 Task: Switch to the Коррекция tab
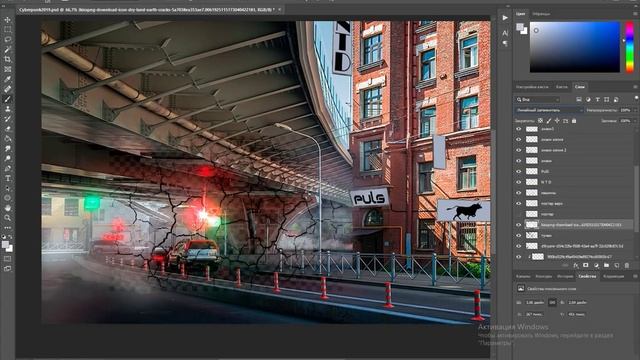tap(613, 276)
